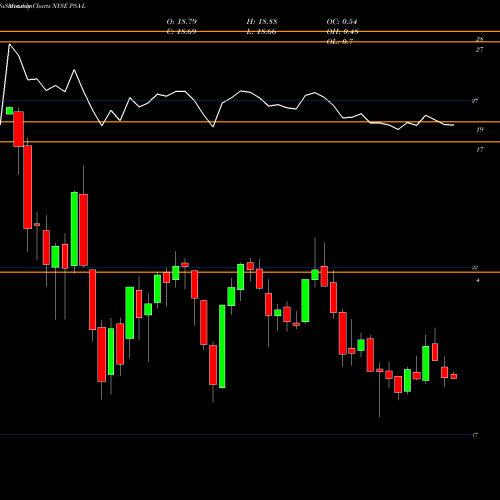This screenshot has width=500, height=500.
Task: Click the close price value C: 18.69
Action: 182,32
